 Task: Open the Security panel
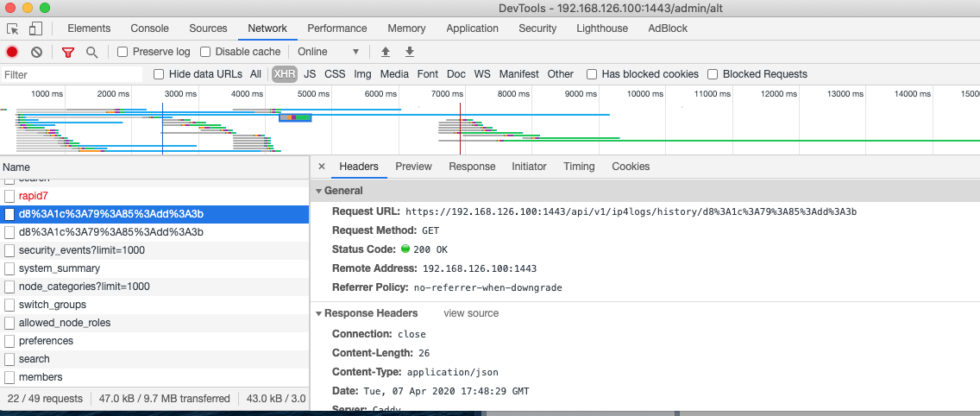537,28
